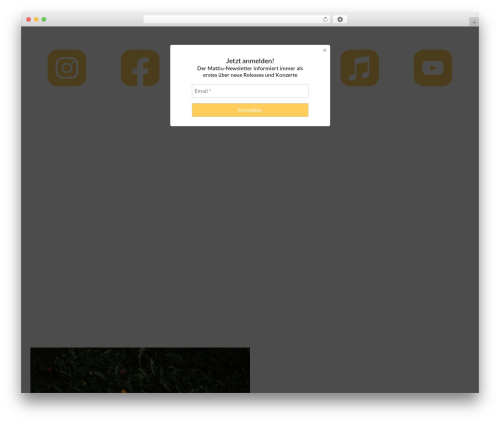The height and width of the screenshot is (423, 500).
Task: Open the music note icon link
Action: [x=360, y=68]
